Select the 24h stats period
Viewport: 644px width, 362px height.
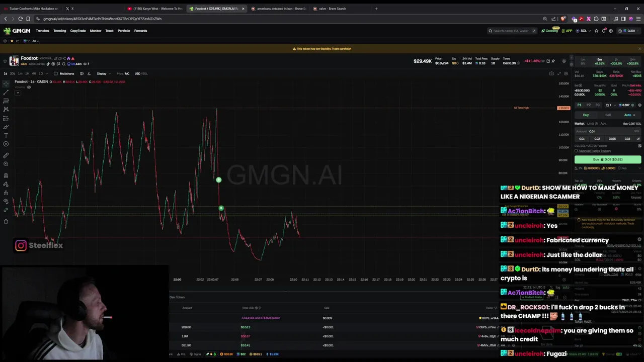coord(633,61)
